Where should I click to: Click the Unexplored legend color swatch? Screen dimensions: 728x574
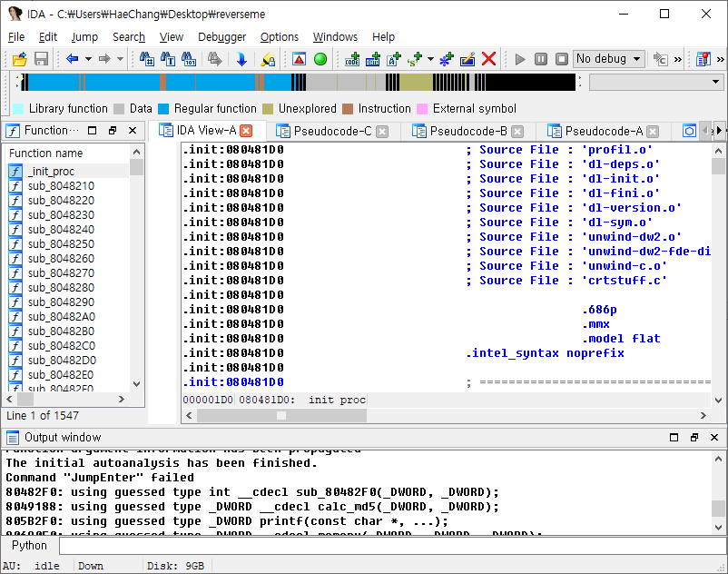pyautogui.click(x=268, y=109)
